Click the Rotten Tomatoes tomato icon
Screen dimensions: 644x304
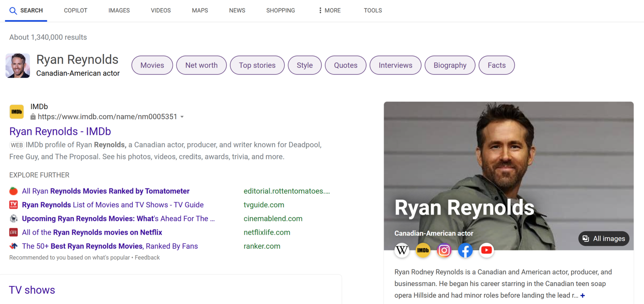pyautogui.click(x=14, y=191)
